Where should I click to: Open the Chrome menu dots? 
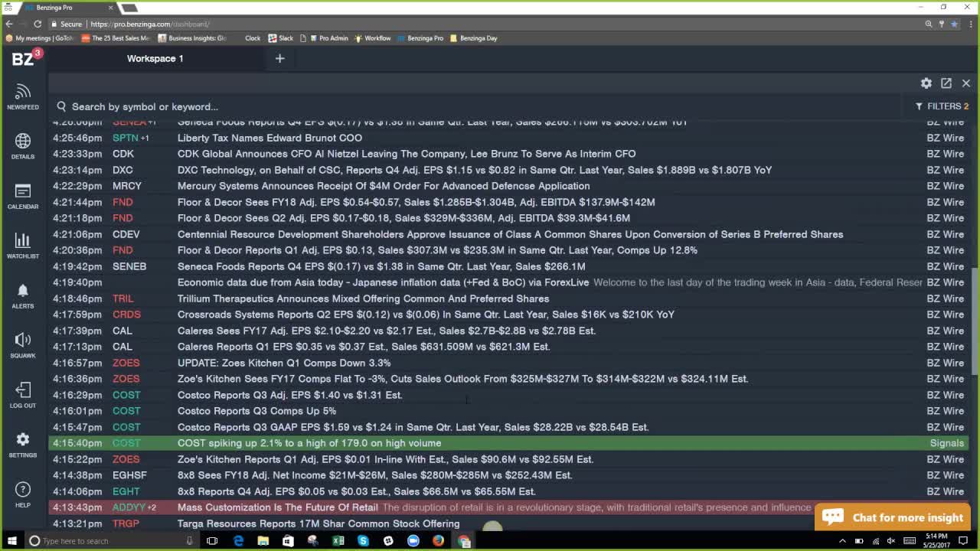970,24
